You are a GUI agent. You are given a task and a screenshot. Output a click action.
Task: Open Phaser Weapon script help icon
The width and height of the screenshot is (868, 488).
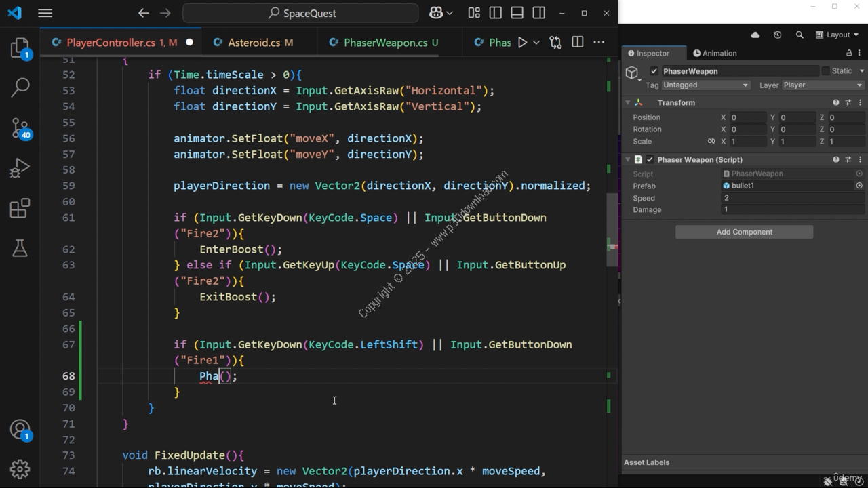pyautogui.click(x=835, y=159)
